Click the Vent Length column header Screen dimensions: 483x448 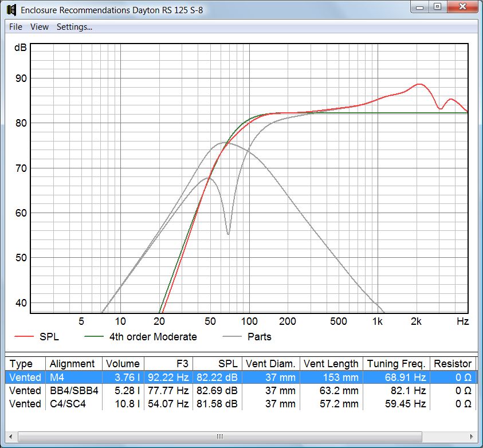pos(331,364)
